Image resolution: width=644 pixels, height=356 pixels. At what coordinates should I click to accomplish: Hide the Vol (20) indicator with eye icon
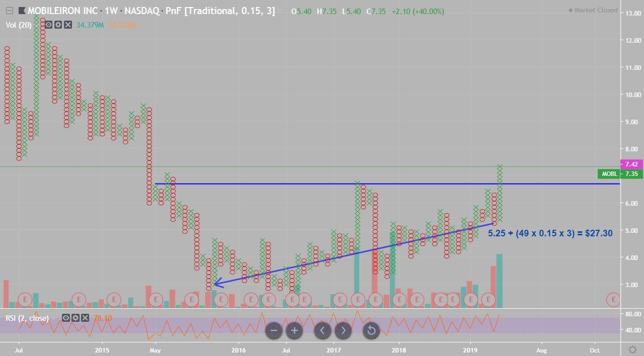pos(49,25)
